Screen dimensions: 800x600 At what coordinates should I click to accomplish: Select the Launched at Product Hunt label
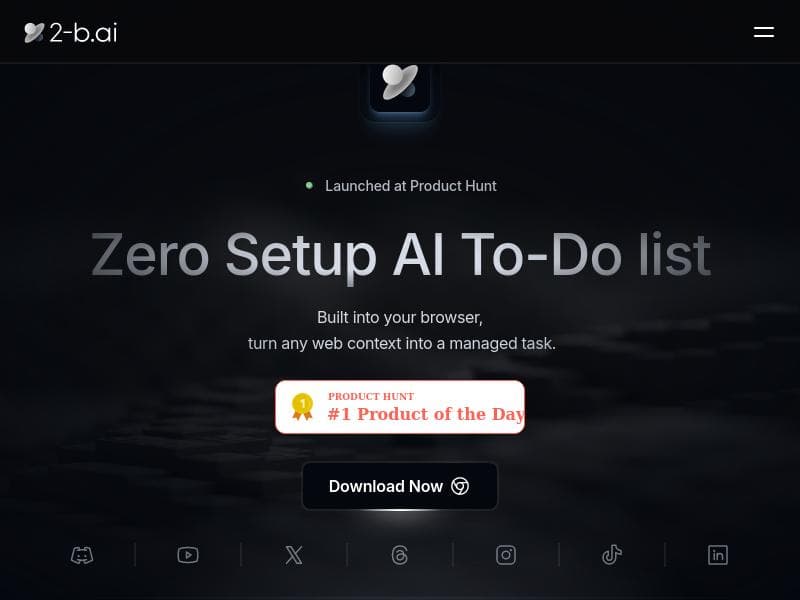click(411, 186)
